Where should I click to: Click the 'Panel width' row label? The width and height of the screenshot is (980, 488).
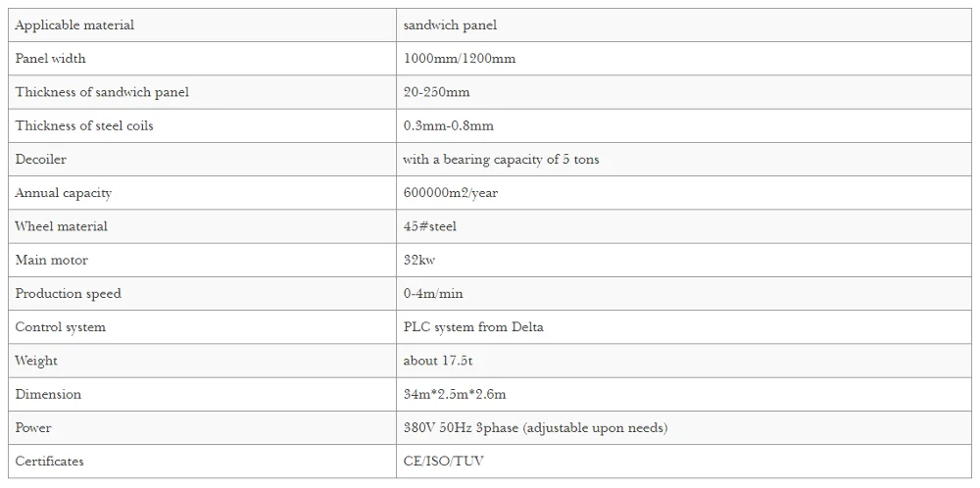[x=50, y=59]
